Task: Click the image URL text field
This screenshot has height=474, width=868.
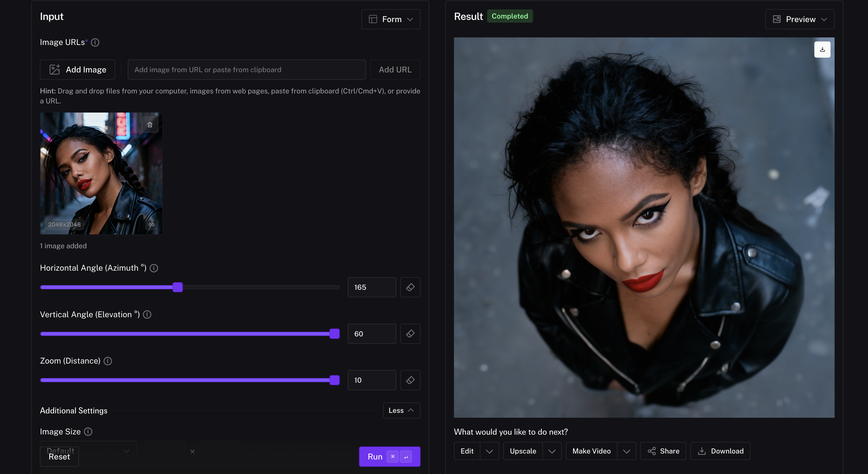Action: pyautogui.click(x=247, y=70)
